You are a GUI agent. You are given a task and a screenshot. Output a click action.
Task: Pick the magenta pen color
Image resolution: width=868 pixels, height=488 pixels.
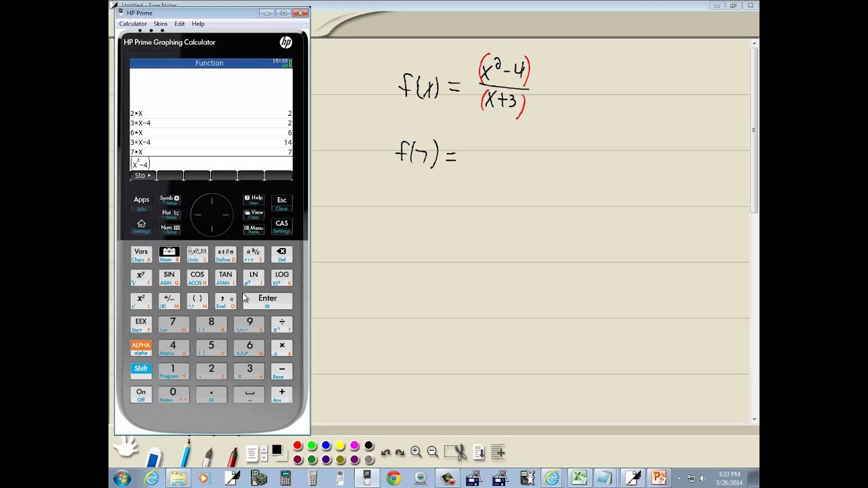click(355, 446)
